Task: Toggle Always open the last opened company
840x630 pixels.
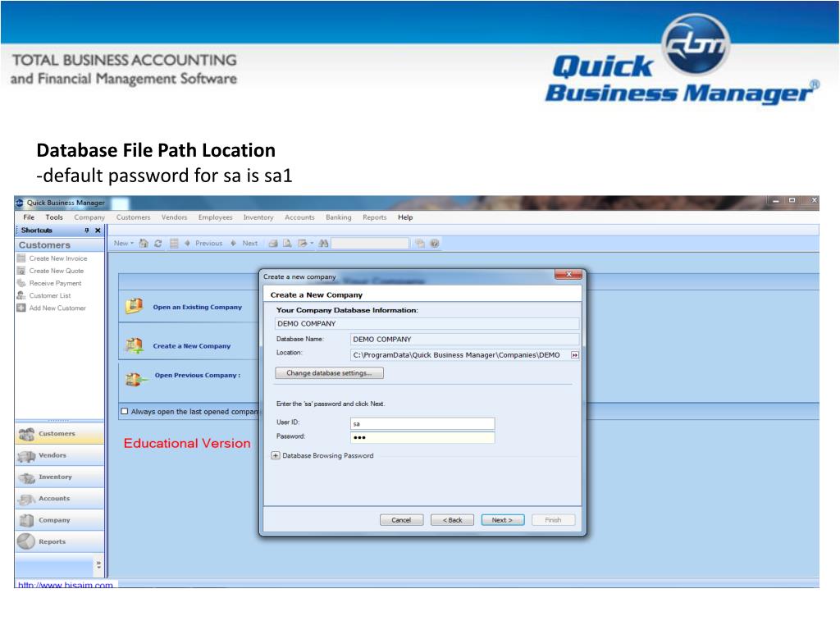Action: 125,412
